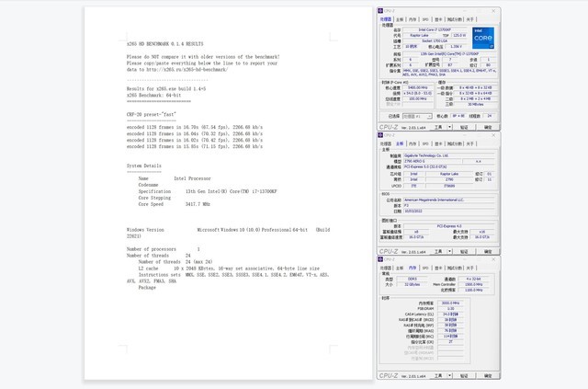This screenshot has height=389, width=588.
Task: Click American Megatrends International LLC. field
Action: (449, 200)
